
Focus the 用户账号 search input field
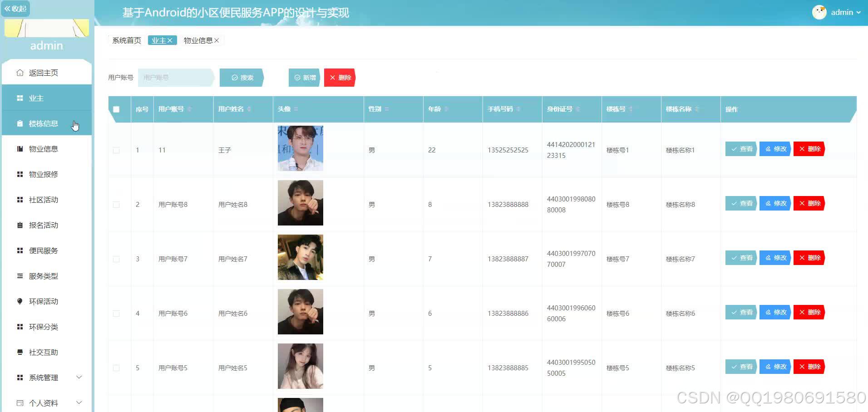click(176, 78)
